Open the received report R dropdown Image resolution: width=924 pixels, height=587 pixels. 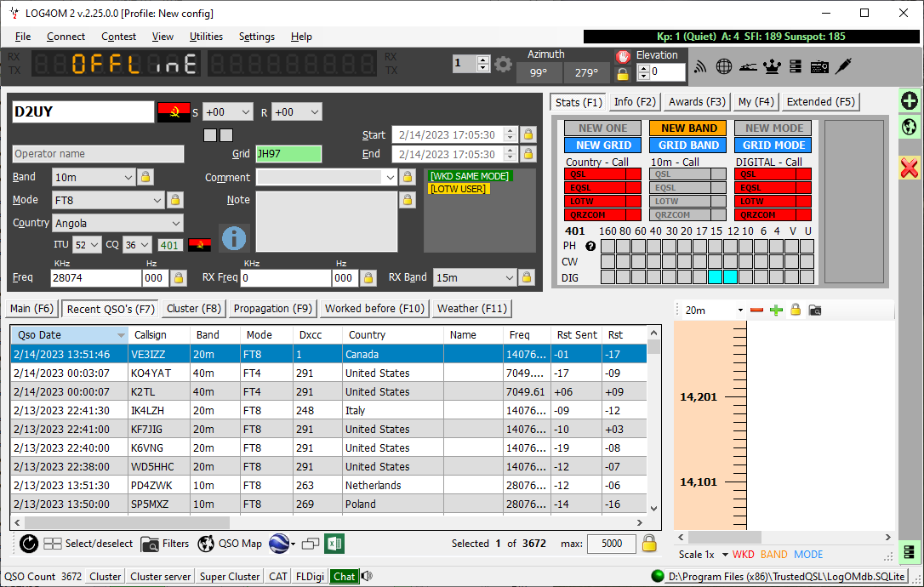tap(296, 112)
